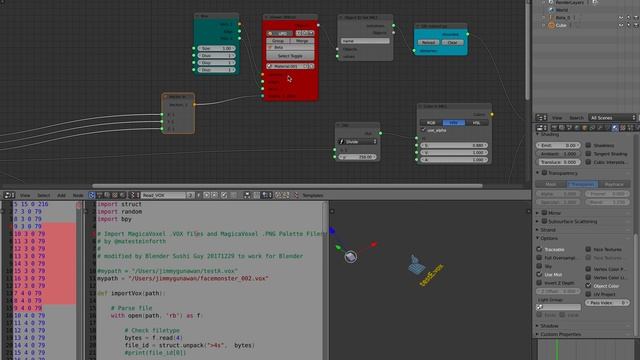This screenshot has width=640, height=360.
Task: Click the Read VOX node tree name field
Action: coord(163,196)
